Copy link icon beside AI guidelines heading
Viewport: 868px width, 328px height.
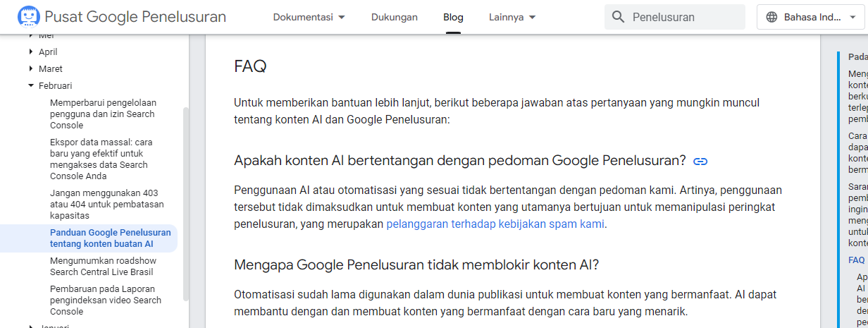pyautogui.click(x=700, y=162)
